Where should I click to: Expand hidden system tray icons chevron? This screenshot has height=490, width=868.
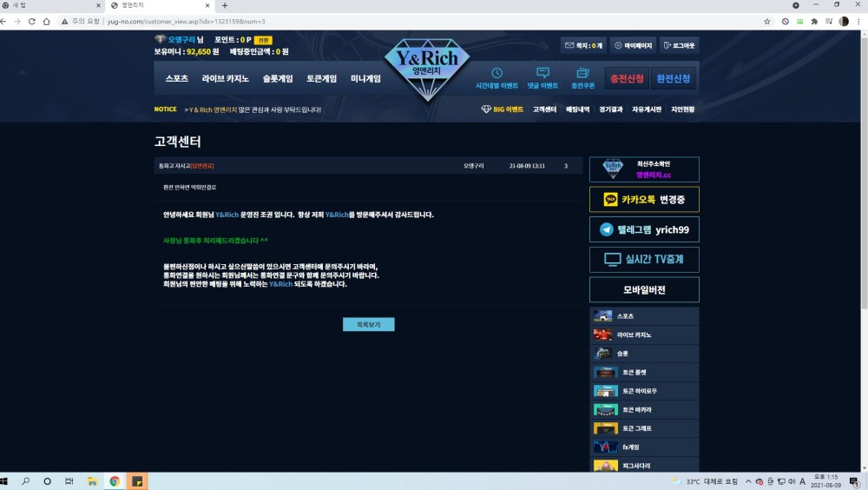coord(748,481)
